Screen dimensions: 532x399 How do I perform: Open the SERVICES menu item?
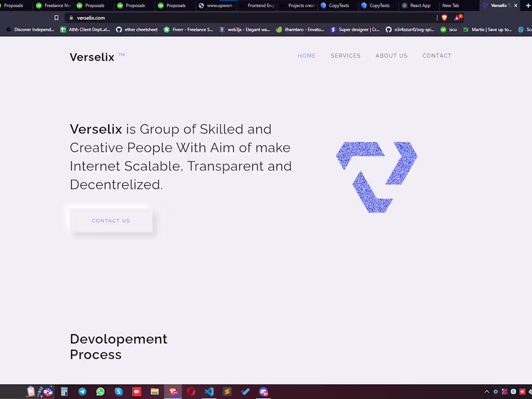(345, 56)
